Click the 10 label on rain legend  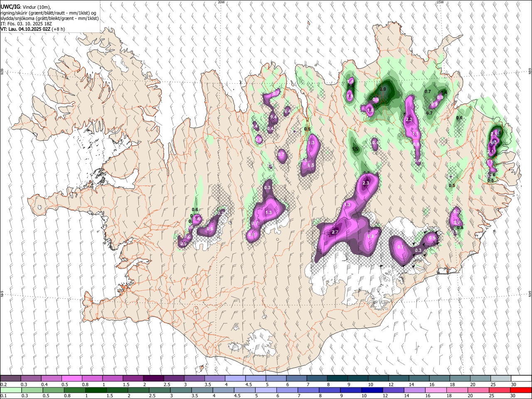(x=364, y=396)
